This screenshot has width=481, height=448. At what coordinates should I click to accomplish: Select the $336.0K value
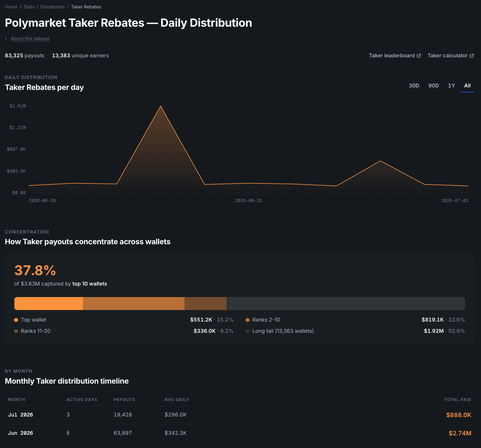pyautogui.click(x=204, y=331)
